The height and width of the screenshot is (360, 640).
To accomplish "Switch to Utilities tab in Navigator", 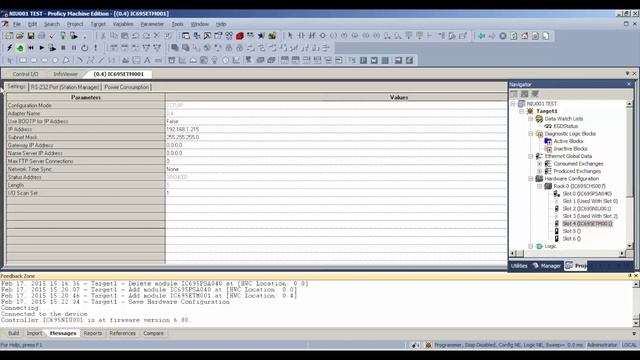I will click(519, 266).
